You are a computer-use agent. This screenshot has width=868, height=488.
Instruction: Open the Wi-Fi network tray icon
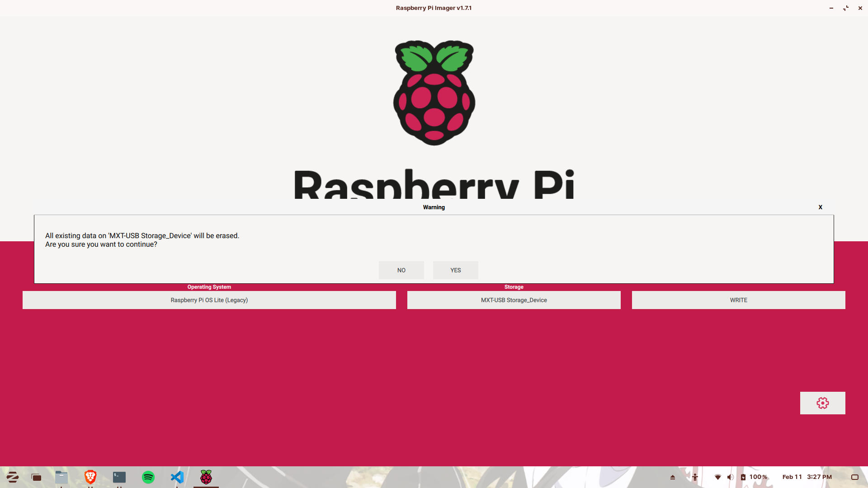[717, 477]
